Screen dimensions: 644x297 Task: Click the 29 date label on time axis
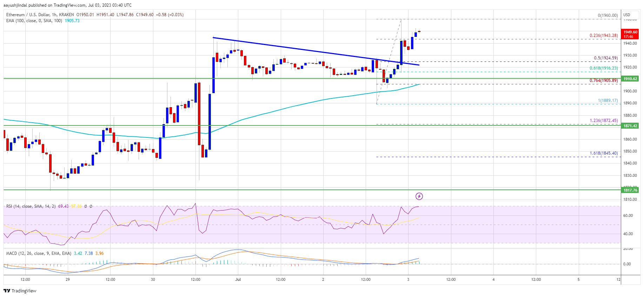click(x=68, y=280)
